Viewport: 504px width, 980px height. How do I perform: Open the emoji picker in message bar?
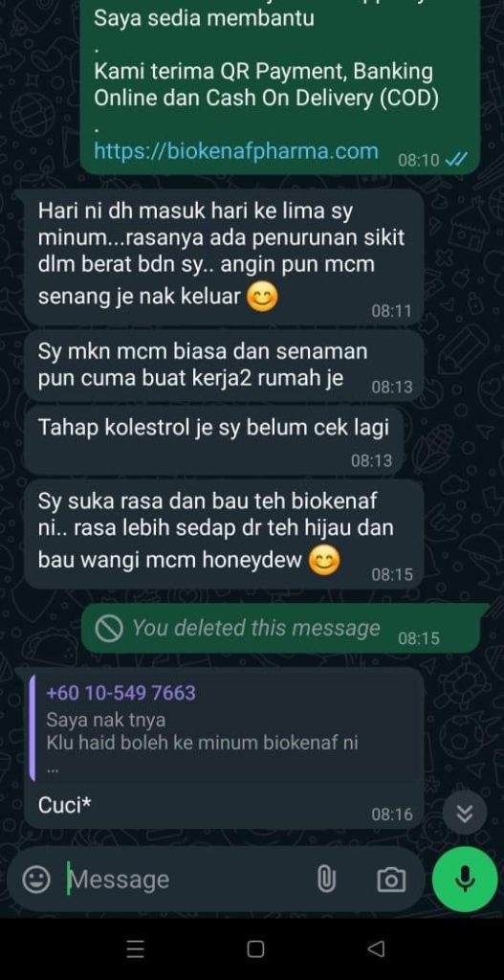(x=36, y=880)
